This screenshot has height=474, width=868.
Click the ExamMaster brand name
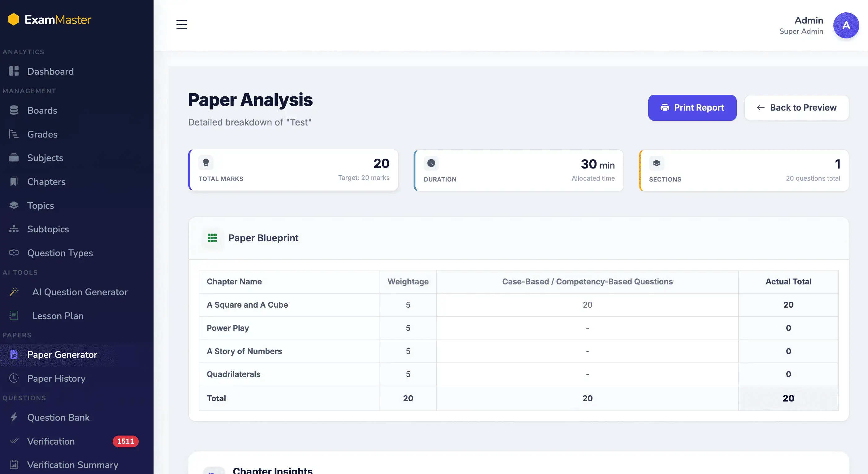coord(58,20)
